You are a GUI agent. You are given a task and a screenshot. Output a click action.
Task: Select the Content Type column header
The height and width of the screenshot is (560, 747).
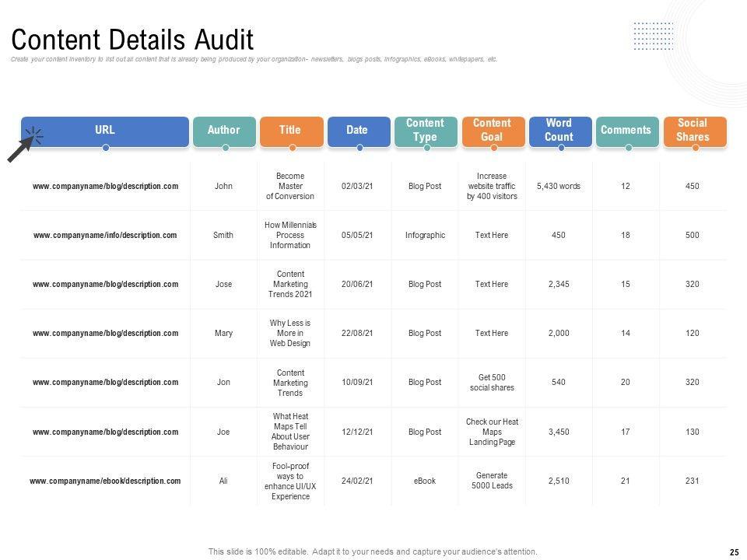click(426, 131)
